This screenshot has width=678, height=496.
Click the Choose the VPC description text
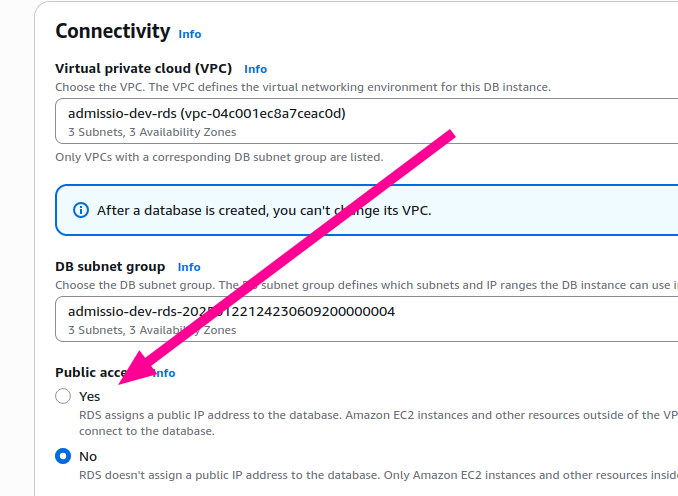(302, 87)
